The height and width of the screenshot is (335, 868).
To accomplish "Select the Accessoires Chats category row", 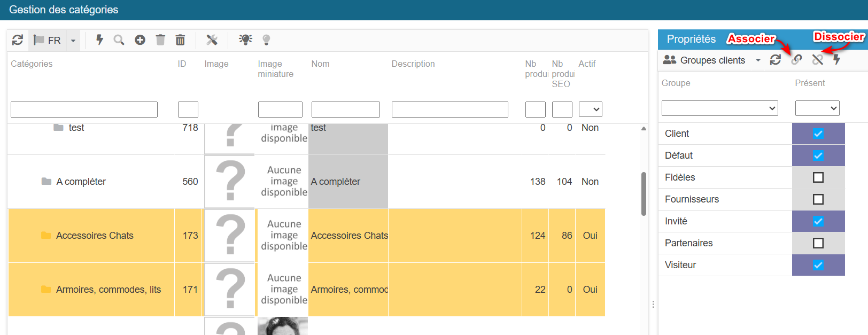I will tap(95, 236).
